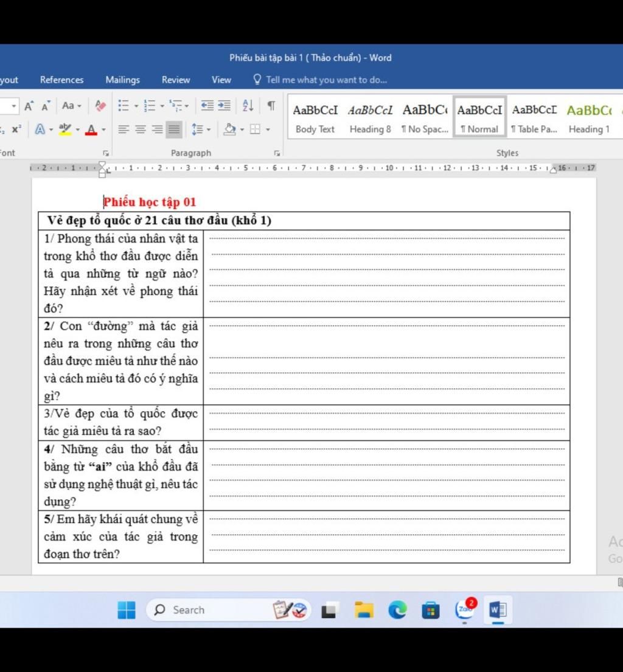Switch to the Review tab

tap(176, 80)
